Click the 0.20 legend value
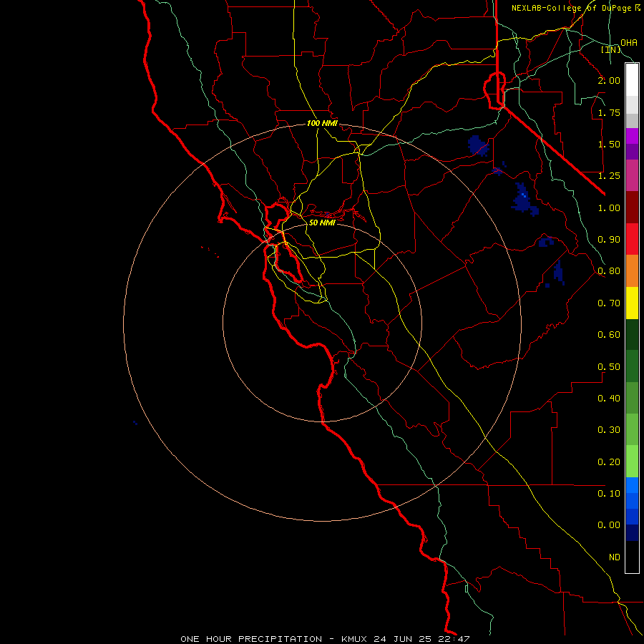644x644 pixels. [609, 462]
